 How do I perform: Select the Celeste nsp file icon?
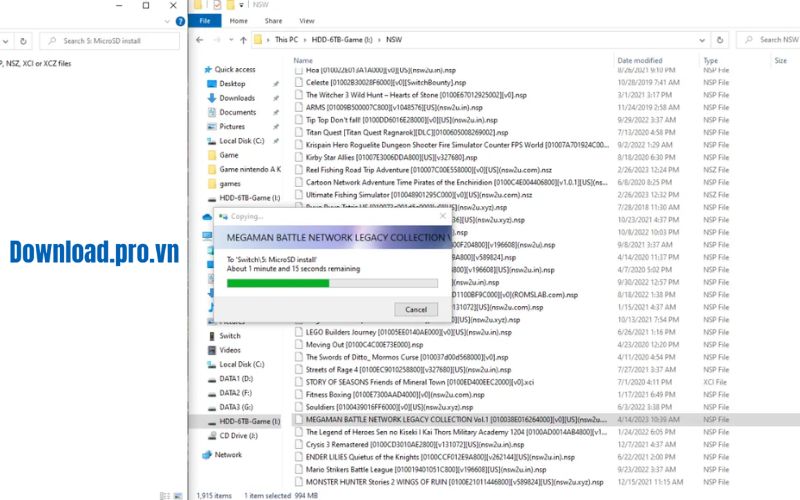tap(299, 83)
